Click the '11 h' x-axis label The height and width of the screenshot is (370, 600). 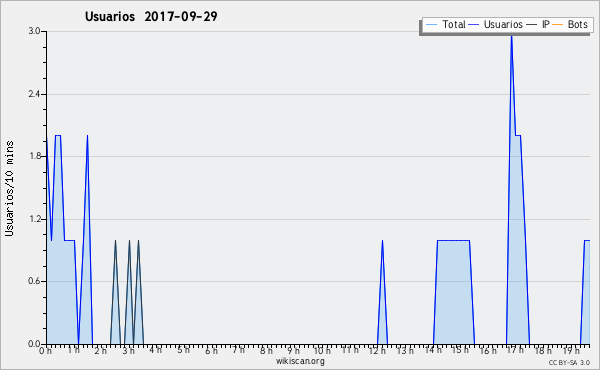[350, 350]
